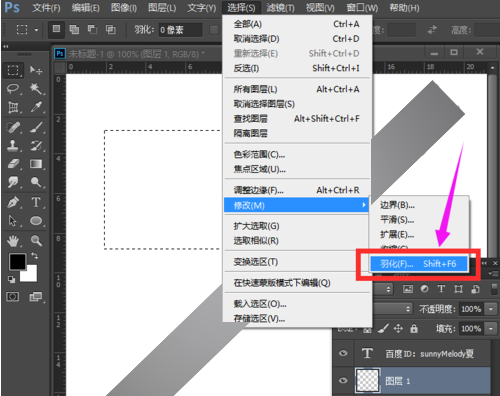The width and height of the screenshot is (500, 396).
Task: Click Intersect with selection mode button
Action: (x=111, y=29)
